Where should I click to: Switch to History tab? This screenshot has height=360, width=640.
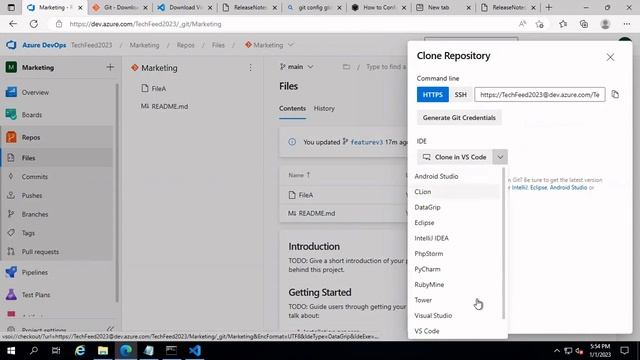(324, 109)
